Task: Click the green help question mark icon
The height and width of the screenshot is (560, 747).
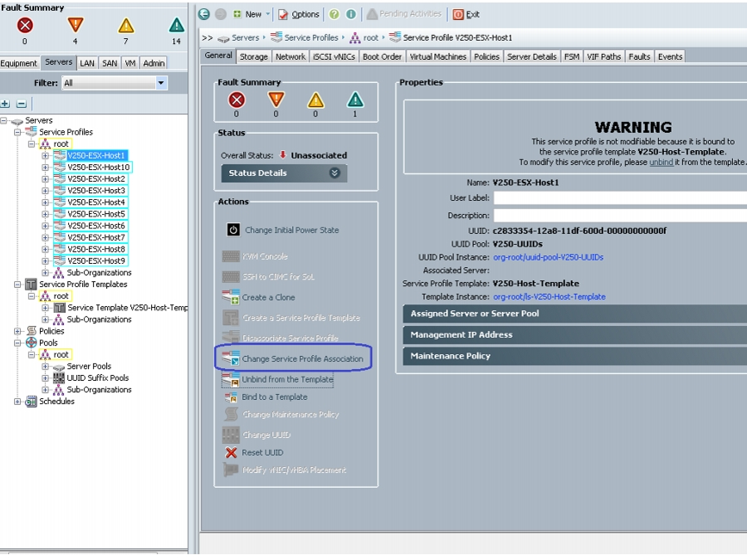Action: coord(334,14)
